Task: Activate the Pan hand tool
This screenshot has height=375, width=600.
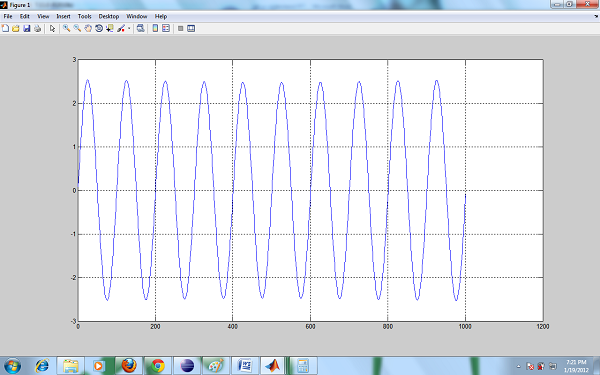Action: click(88, 28)
